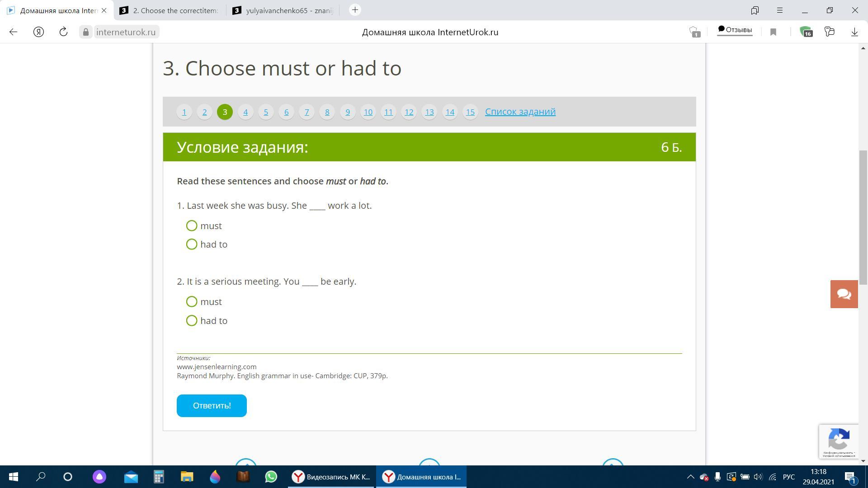Go to task number 4
Viewport: 868px width, 488px height.
point(245,112)
